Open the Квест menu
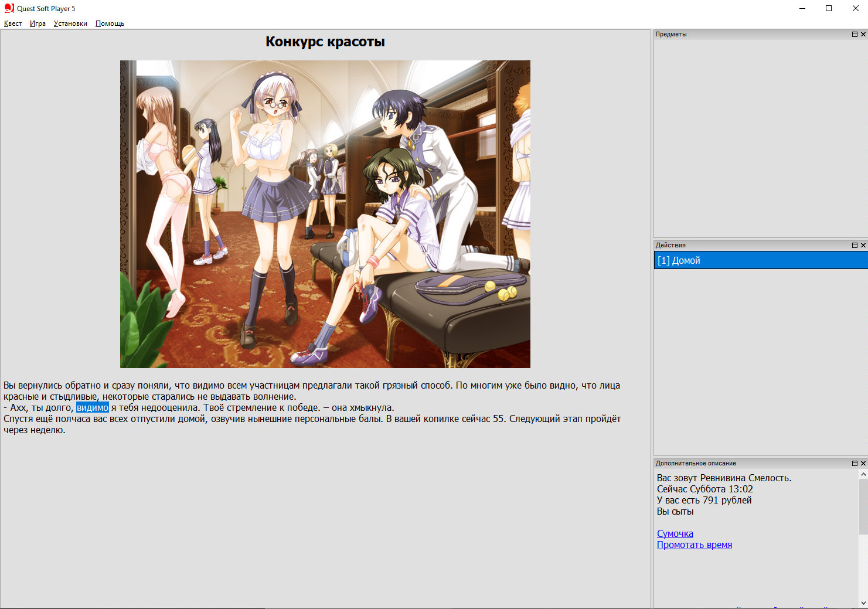 (x=13, y=23)
